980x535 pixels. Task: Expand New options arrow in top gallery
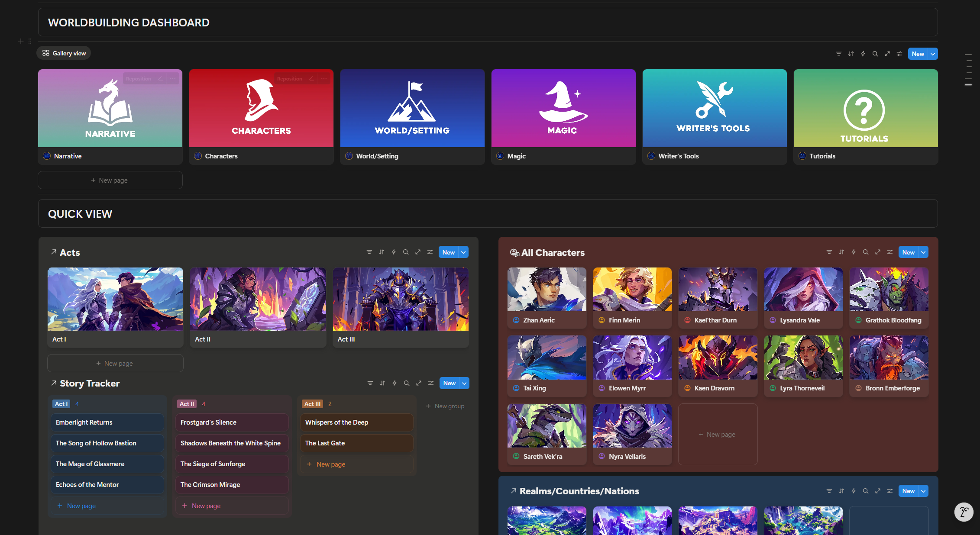(x=933, y=54)
